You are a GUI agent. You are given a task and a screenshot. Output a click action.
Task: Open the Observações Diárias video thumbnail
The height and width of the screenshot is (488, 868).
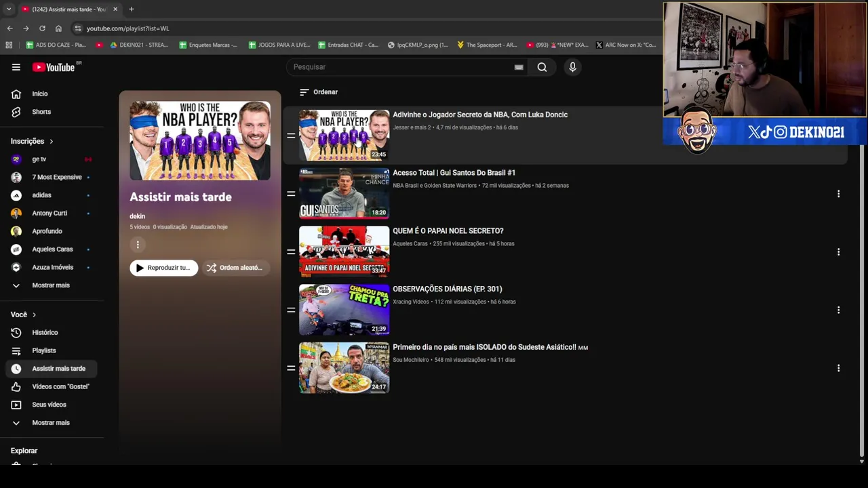point(344,310)
